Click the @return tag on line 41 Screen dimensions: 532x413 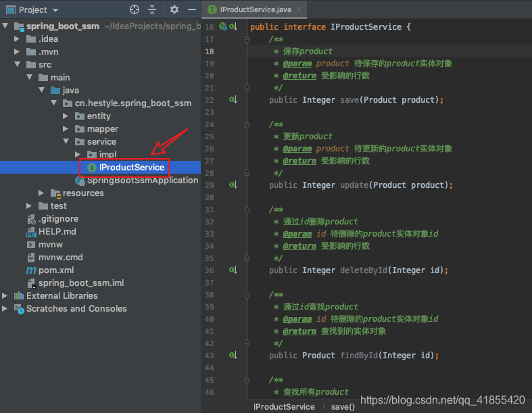coord(299,331)
